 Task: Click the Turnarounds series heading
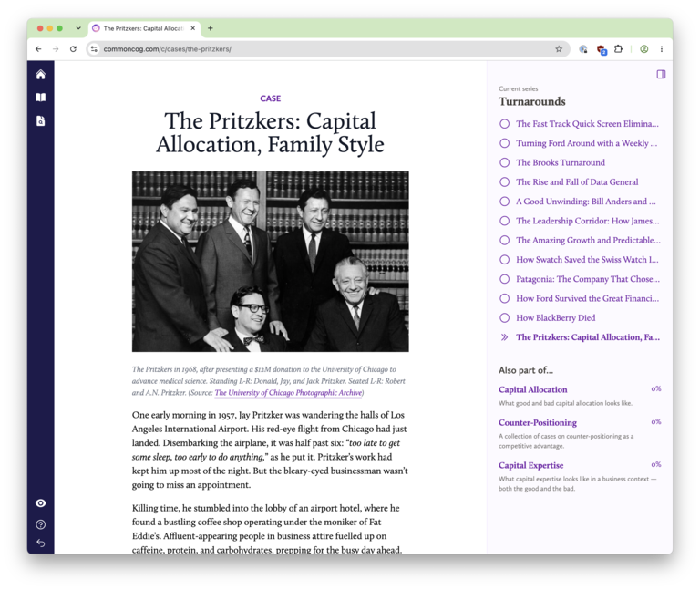[x=532, y=101]
